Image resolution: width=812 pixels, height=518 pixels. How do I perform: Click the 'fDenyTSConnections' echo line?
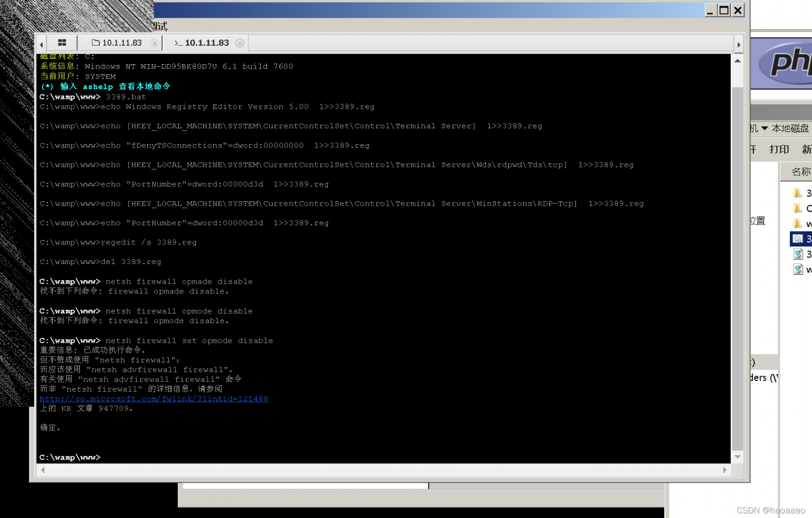pos(204,145)
